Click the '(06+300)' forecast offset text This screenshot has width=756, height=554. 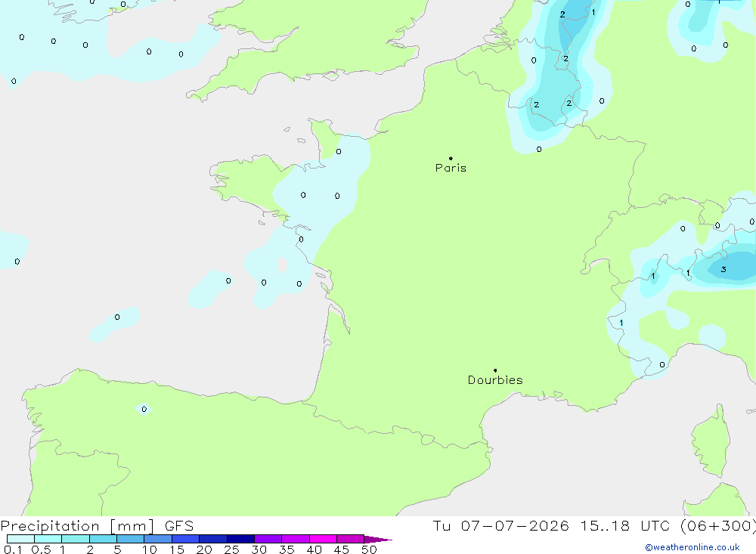click(718, 525)
